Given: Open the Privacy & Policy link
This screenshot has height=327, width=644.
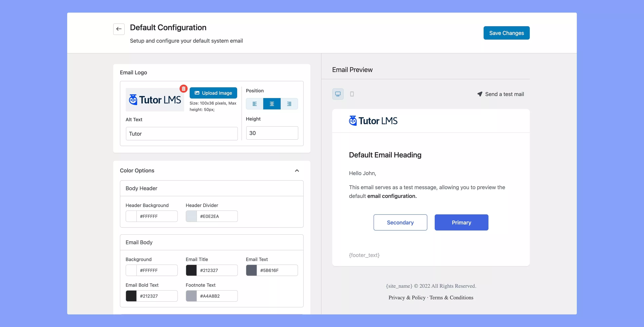Looking at the screenshot, I should point(407,297).
